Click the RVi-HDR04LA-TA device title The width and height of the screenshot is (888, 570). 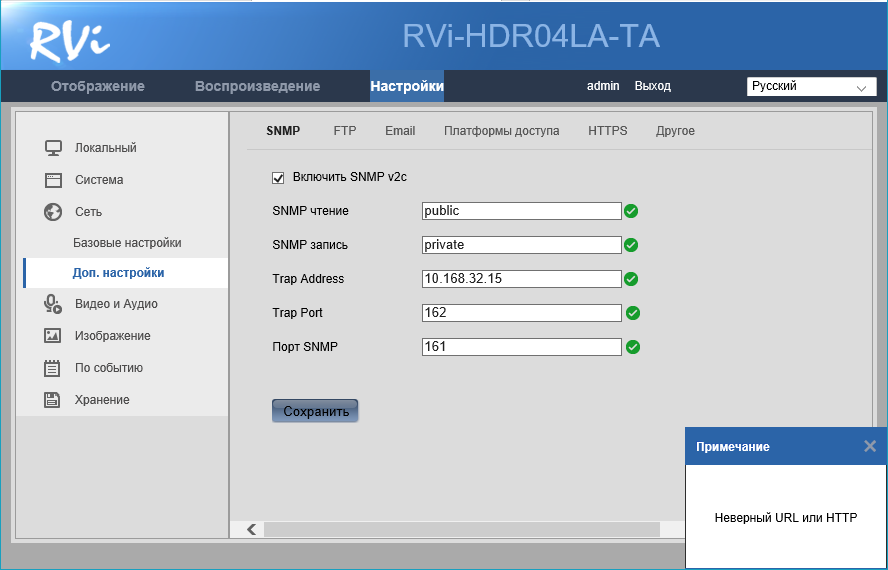[531, 36]
